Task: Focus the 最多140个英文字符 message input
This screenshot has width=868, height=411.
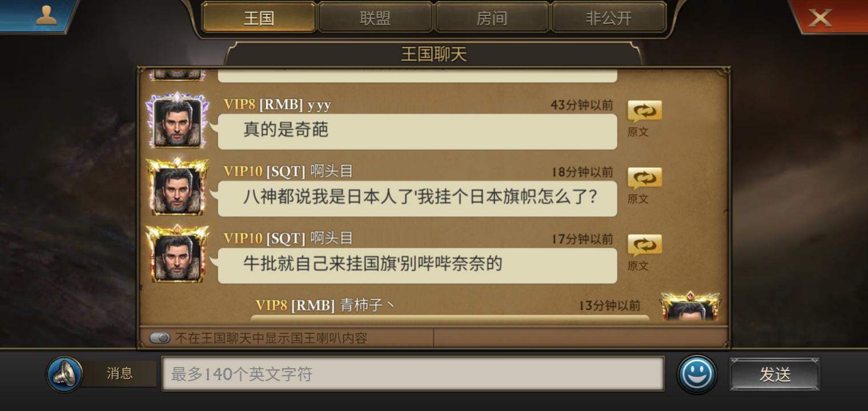Action: tap(413, 374)
